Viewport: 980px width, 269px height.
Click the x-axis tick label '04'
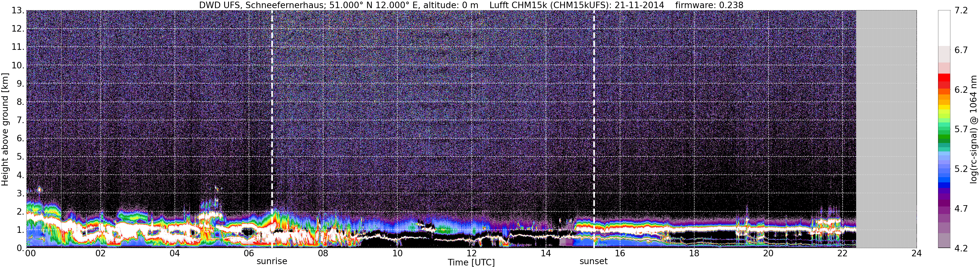click(x=174, y=253)
